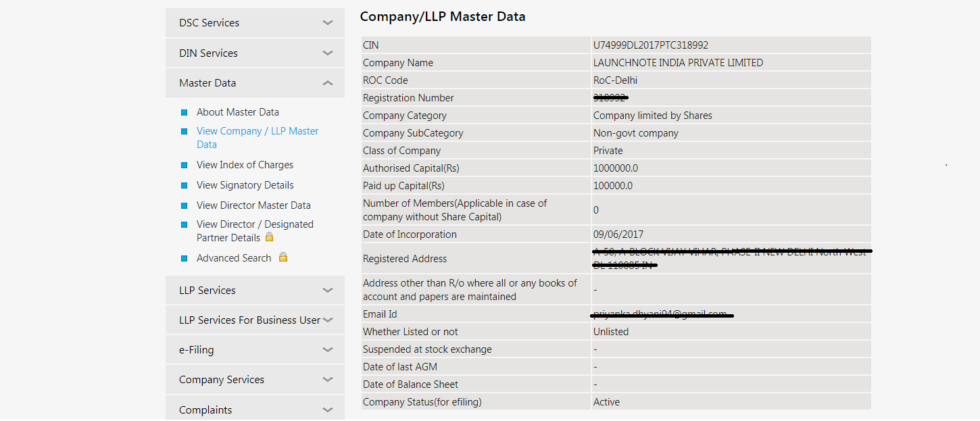This screenshot has width=980, height=421.
Task: Open the Master Data menu header
Action: click(x=255, y=83)
